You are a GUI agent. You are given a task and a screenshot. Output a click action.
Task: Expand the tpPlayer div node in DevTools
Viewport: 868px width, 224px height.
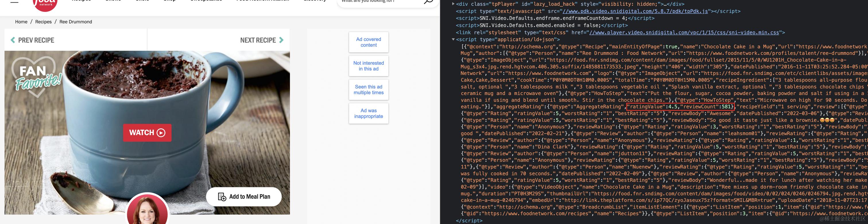coord(453,4)
